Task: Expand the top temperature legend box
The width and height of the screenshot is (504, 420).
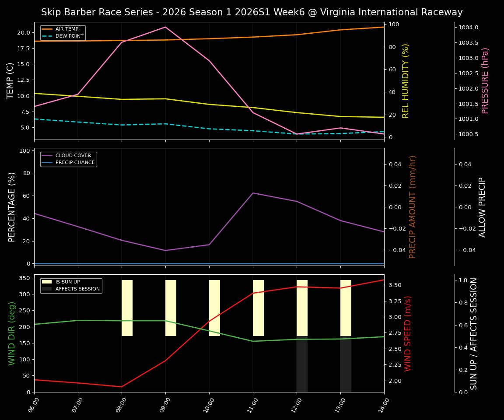Action: point(63,33)
